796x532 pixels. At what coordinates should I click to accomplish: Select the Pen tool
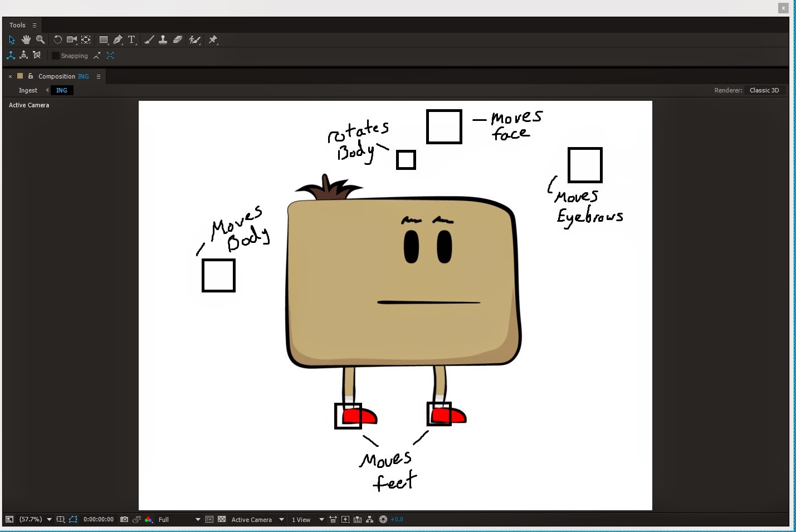pyautogui.click(x=118, y=40)
